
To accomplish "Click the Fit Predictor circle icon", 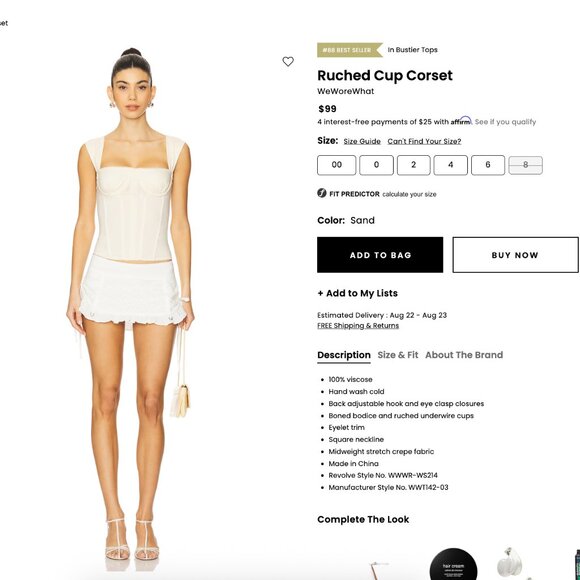I will point(322,193).
